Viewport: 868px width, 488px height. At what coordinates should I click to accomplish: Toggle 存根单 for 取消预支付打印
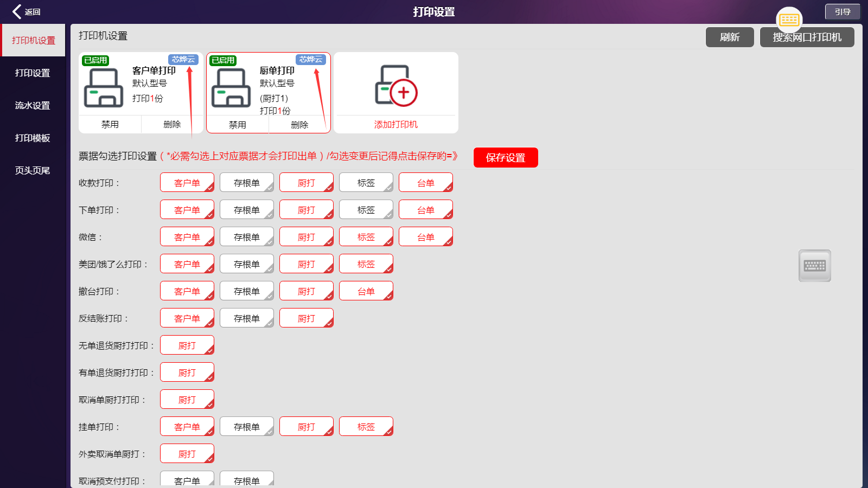pos(247,479)
